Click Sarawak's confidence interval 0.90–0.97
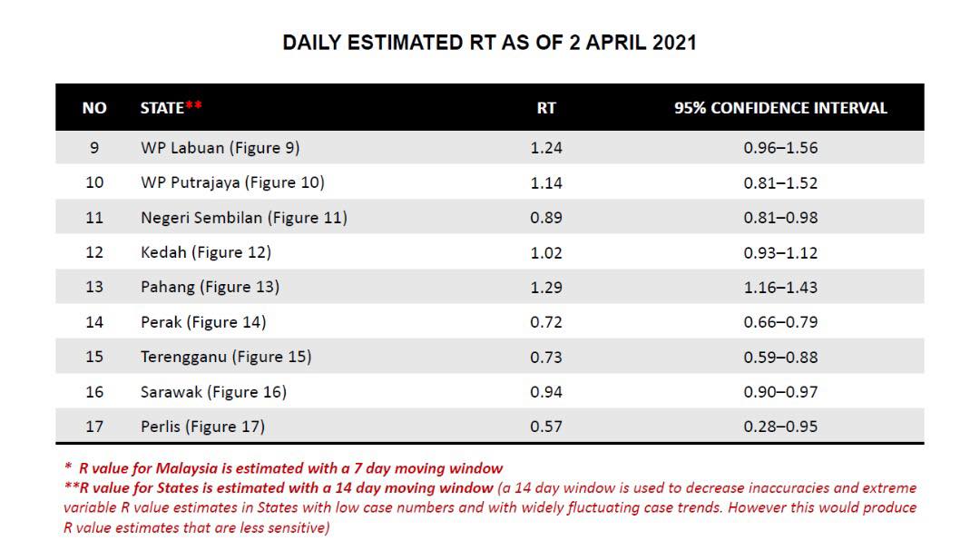This screenshot has height=550, width=980. click(780, 392)
